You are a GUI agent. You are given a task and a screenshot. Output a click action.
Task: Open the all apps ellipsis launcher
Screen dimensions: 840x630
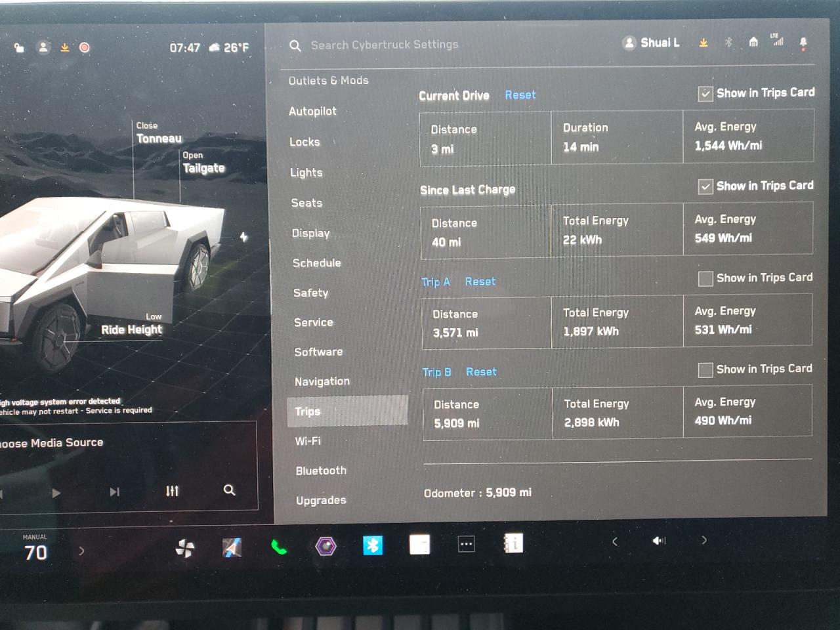pos(466,544)
